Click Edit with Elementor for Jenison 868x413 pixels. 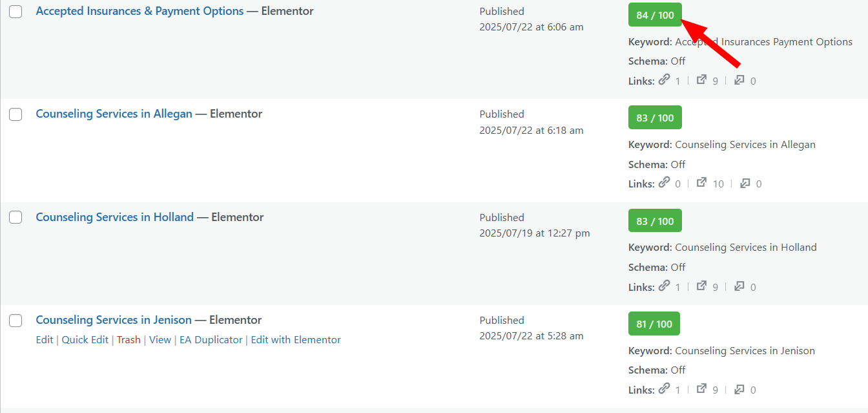[x=295, y=340]
